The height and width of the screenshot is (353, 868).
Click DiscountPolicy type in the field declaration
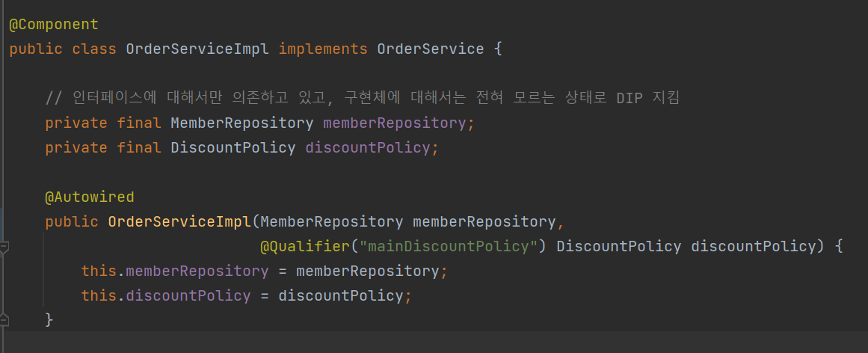tap(233, 148)
